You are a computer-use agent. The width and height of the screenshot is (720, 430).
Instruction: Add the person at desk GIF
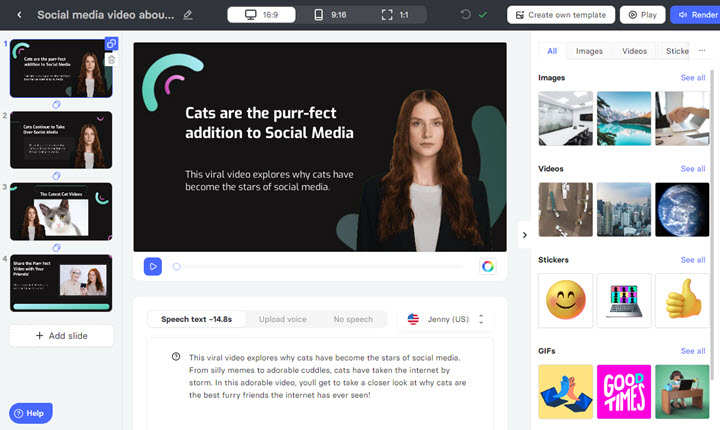click(682, 392)
